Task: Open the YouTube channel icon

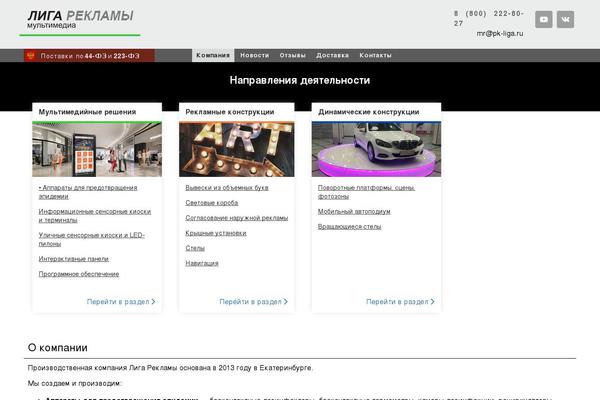Action: [543, 20]
